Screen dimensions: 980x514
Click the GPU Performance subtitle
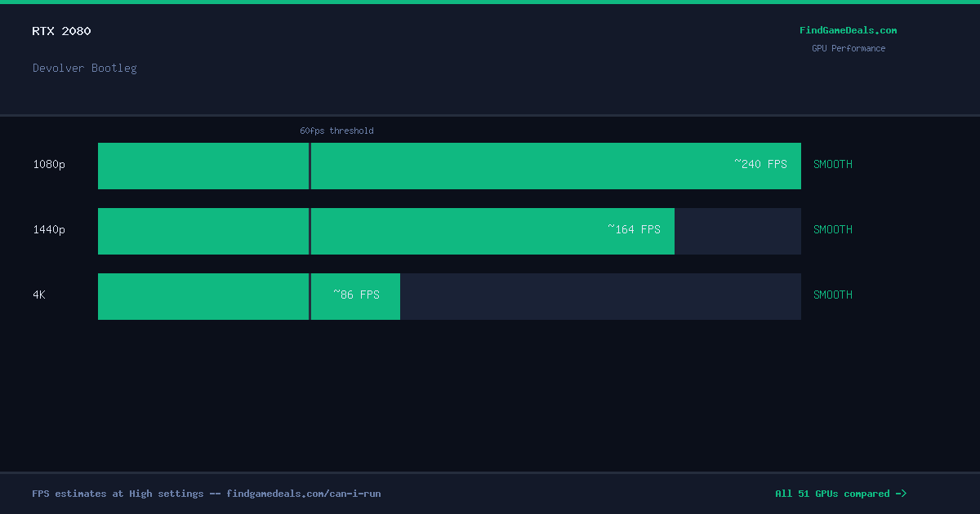click(x=848, y=48)
